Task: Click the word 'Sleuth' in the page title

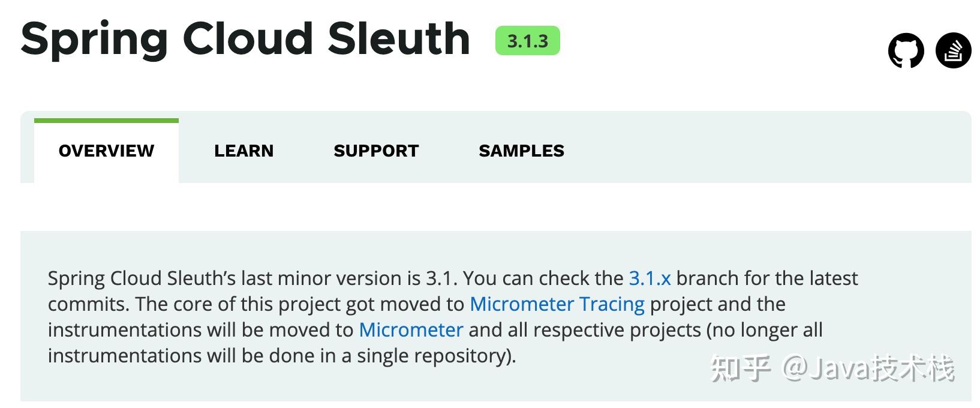Action: click(398, 39)
